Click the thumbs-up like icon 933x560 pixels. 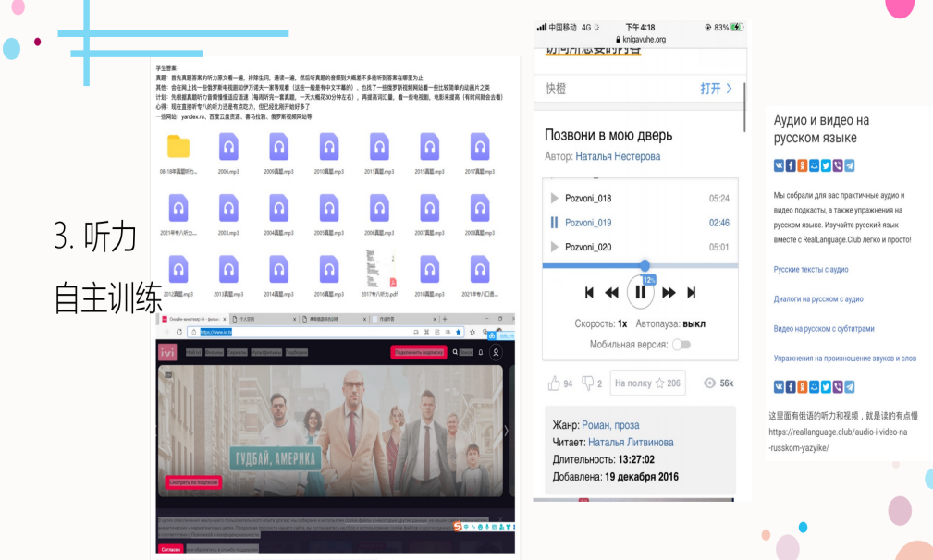[x=554, y=383]
